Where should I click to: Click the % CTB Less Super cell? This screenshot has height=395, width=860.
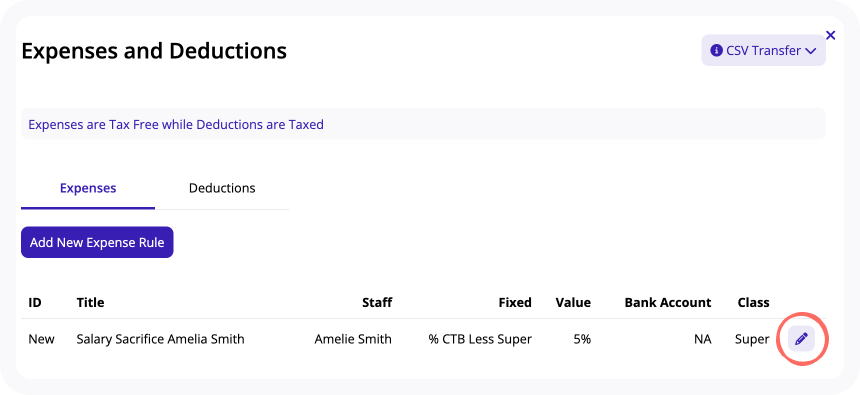click(480, 339)
